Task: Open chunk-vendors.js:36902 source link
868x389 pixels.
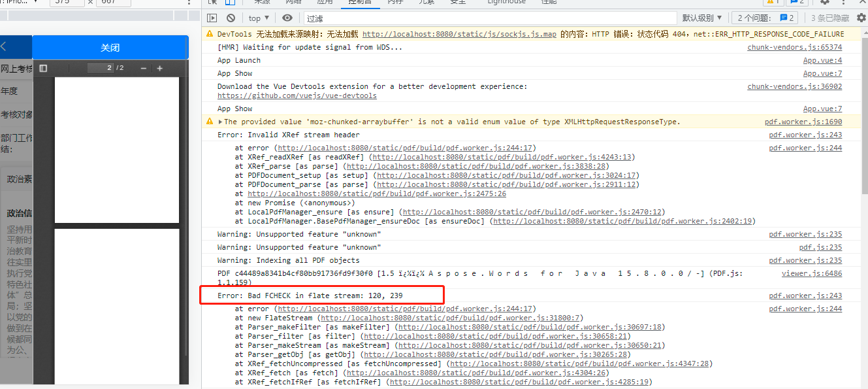Action: [x=794, y=86]
